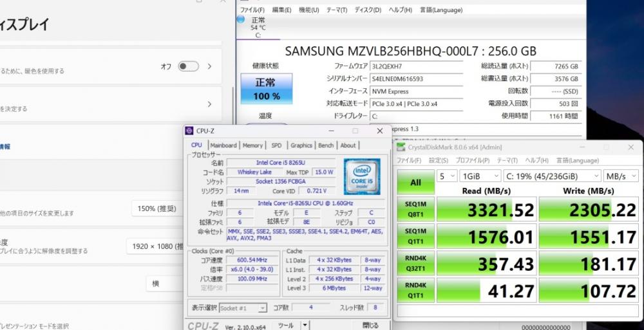The height and width of the screenshot is (330, 644).
Task: Click the firmware field 3L2QEXH7
Action: click(x=416, y=66)
